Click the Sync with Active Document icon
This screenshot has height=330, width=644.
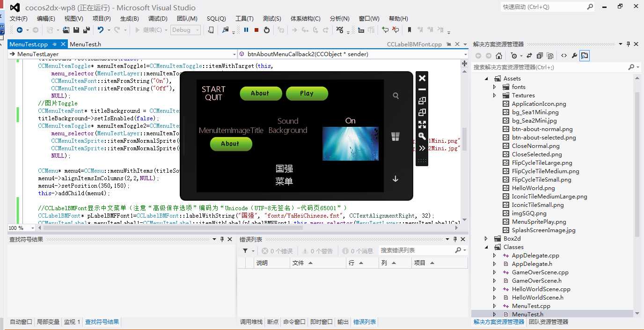click(529, 56)
